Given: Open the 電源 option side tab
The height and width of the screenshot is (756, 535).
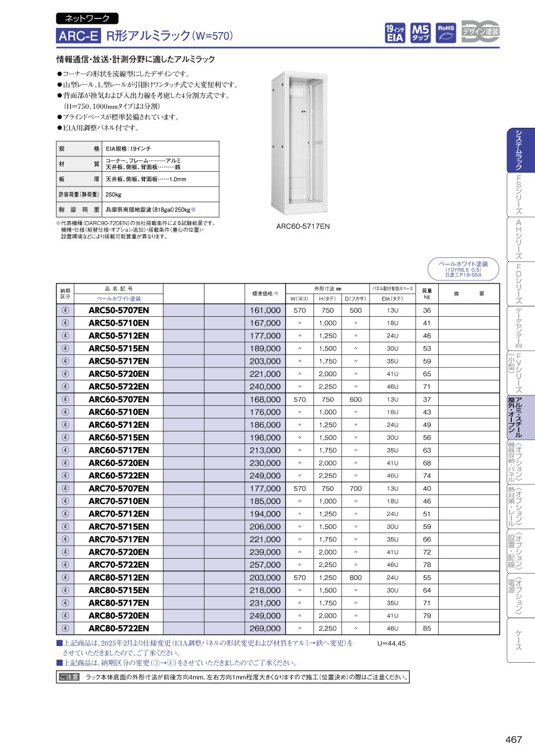Looking at the screenshot, I should [x=518, y=596].
